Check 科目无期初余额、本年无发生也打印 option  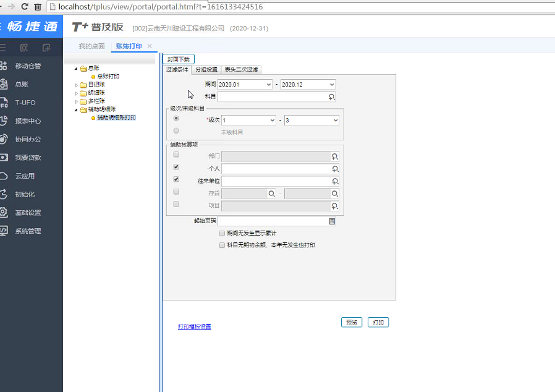[x=222, y=245]
